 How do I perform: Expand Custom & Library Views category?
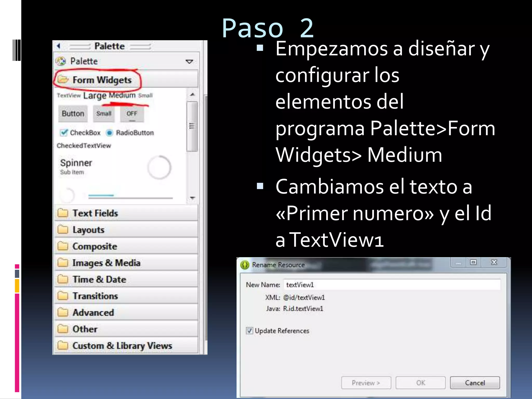pos(126,345)
